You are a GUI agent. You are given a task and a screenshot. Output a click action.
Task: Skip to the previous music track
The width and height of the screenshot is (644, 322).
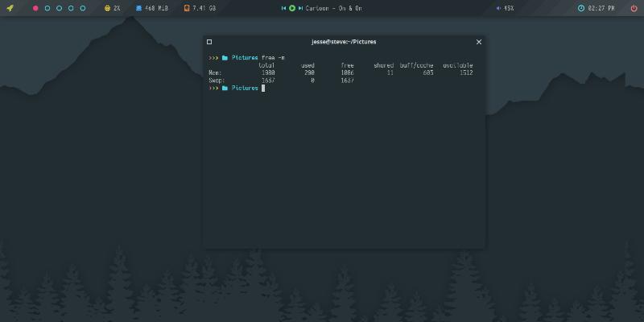[x=283, y=8]
